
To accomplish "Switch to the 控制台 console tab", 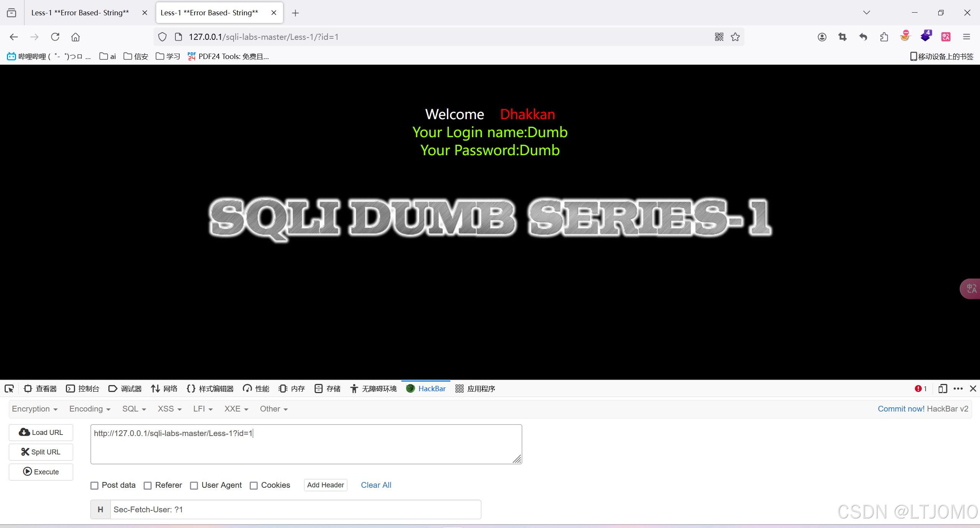I will click(83, 389).
